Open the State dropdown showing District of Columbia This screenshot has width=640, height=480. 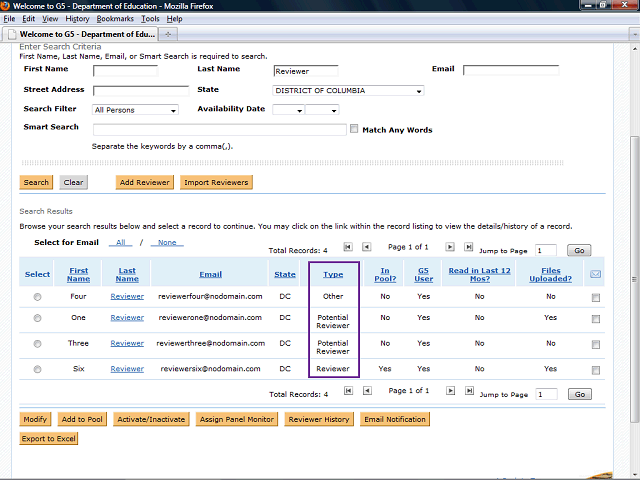coord(348,91)
